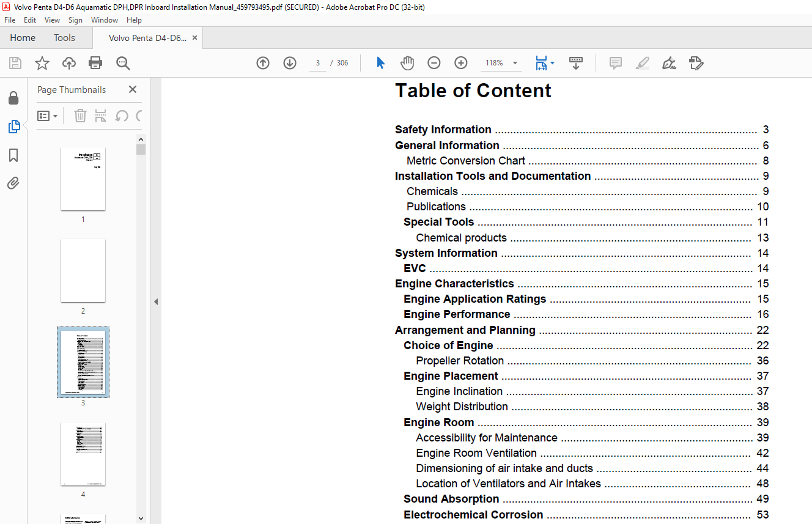Zoom out with minus button

click(434, 63)
